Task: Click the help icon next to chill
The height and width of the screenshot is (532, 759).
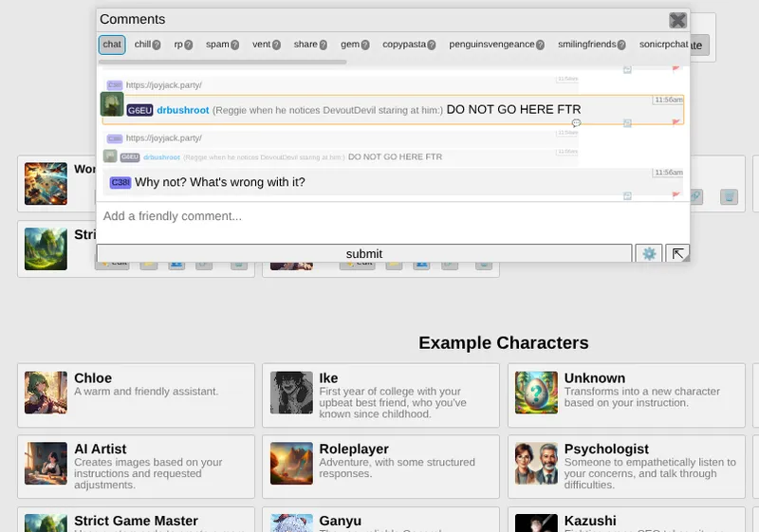Action: 157,45
